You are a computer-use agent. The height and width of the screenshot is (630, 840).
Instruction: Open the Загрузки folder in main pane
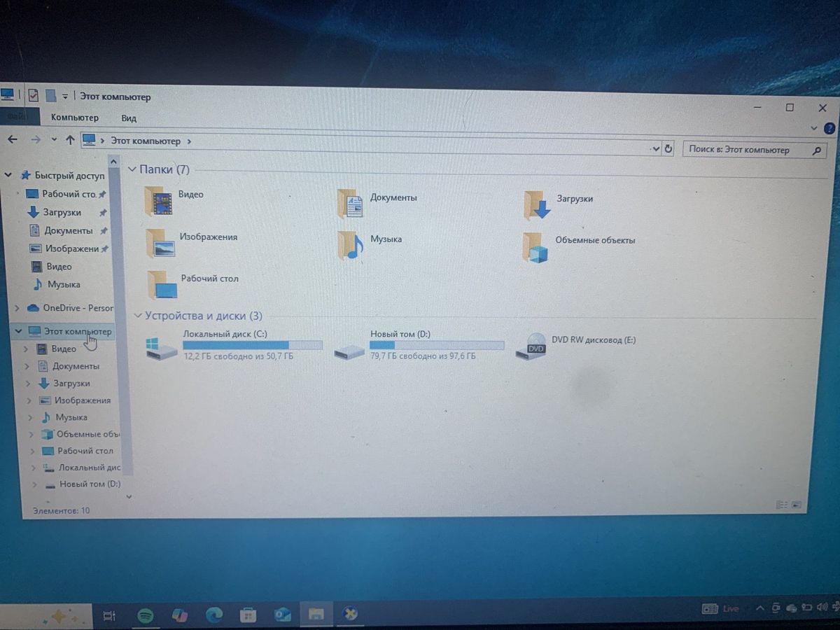538,204
